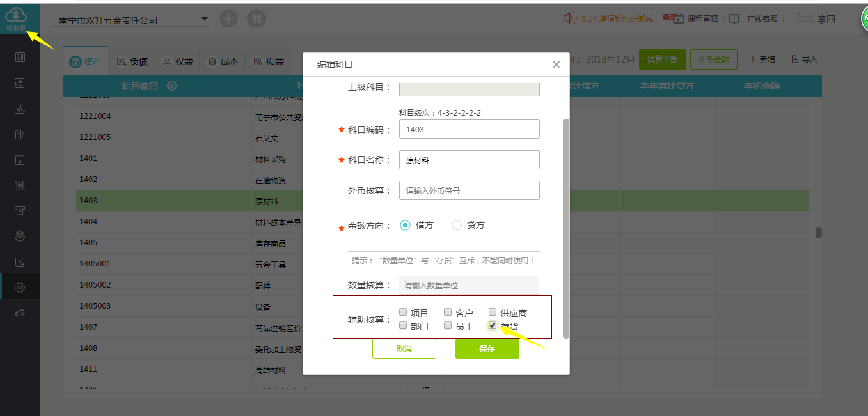Close the 编辑科目 dialog with X
This screenshot has height=416, width=868.
pos(556,65)
